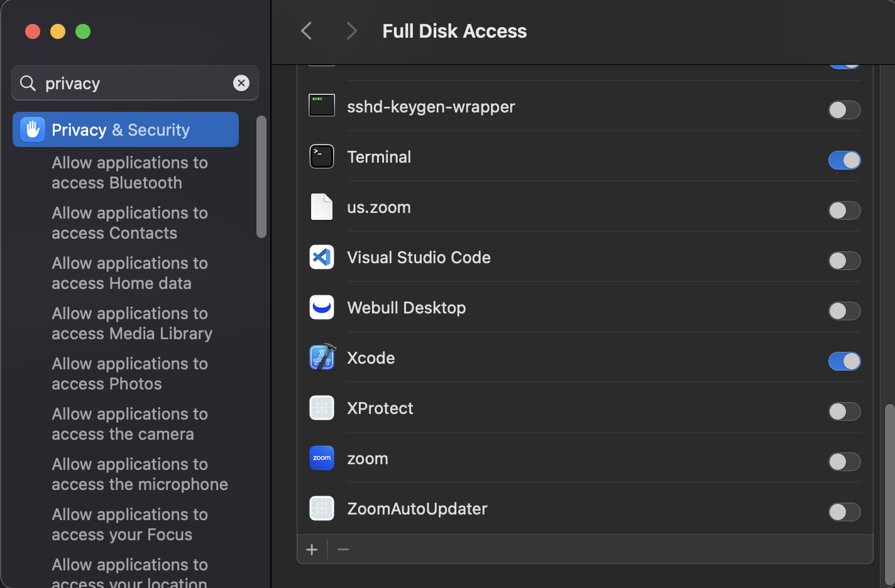Click the Terminal app icon

tap(322, 156)
